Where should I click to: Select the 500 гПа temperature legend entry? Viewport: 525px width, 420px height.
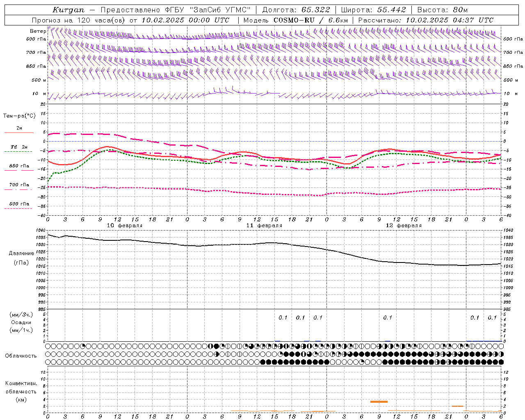(19, 204)
